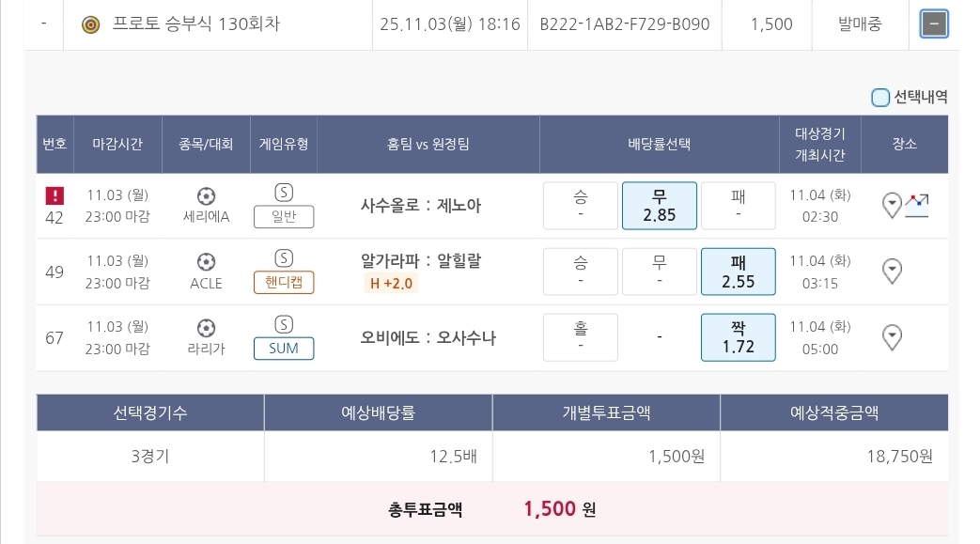Expand venue pin for 사수올로 vs 제노아
Viewport: 980px width, 544px height.
click(893, 205)
